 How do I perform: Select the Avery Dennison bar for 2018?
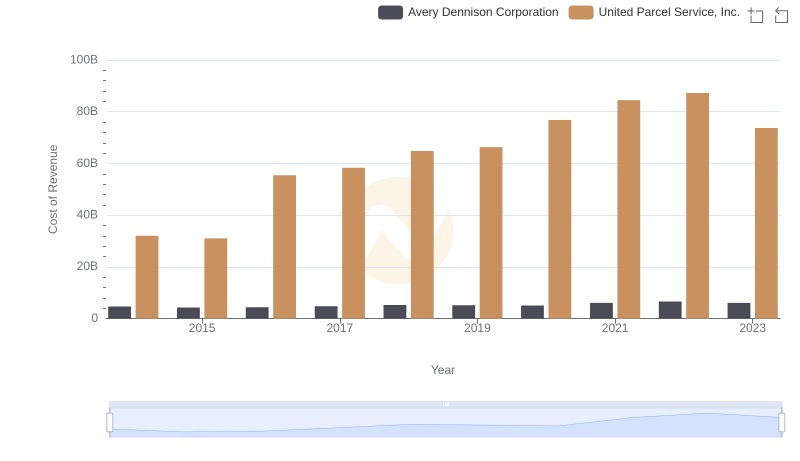(x=395, y=312)
